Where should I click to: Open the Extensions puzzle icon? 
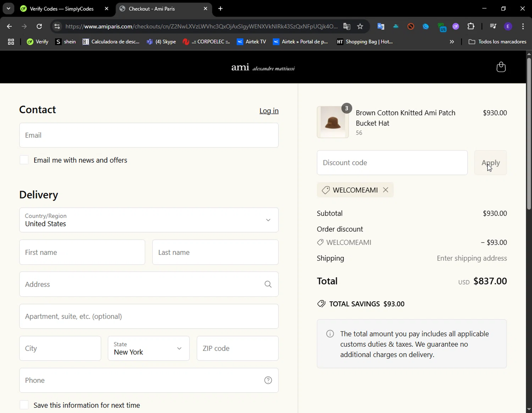pos(471,26)
